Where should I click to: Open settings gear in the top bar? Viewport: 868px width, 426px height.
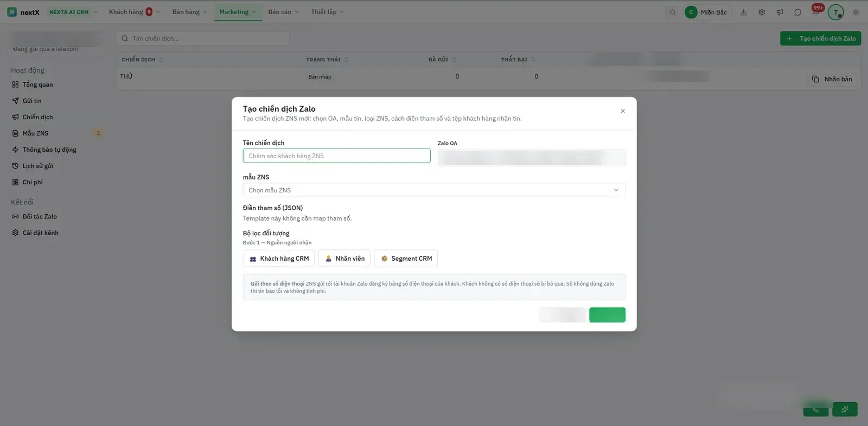[x=762, y=12]
